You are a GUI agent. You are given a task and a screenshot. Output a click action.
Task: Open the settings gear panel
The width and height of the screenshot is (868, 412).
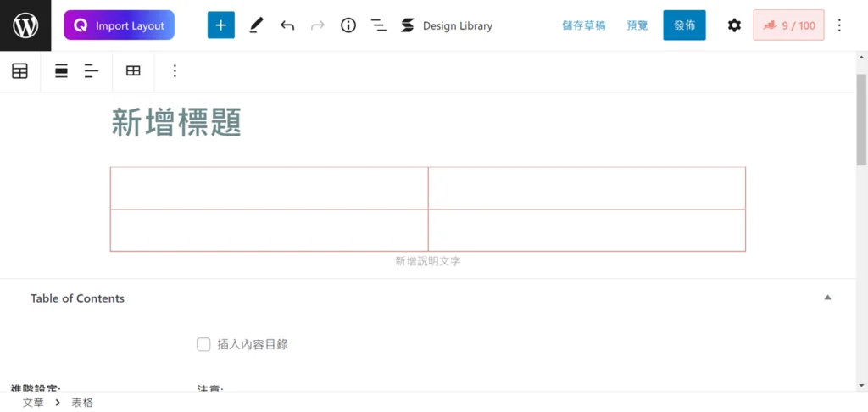pos(734,25)
